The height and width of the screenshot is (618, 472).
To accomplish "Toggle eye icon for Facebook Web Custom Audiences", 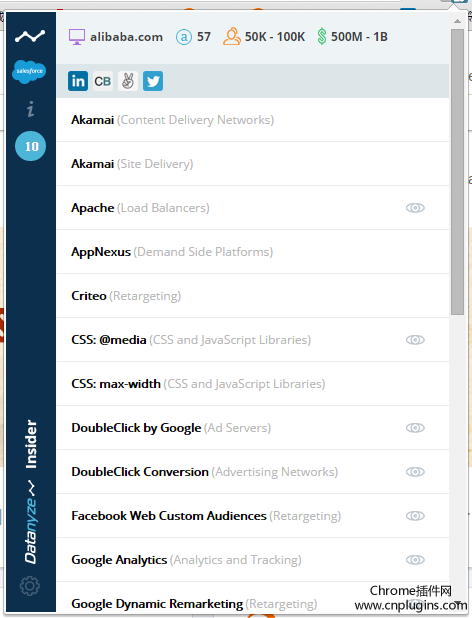I will tap(415, 516).
